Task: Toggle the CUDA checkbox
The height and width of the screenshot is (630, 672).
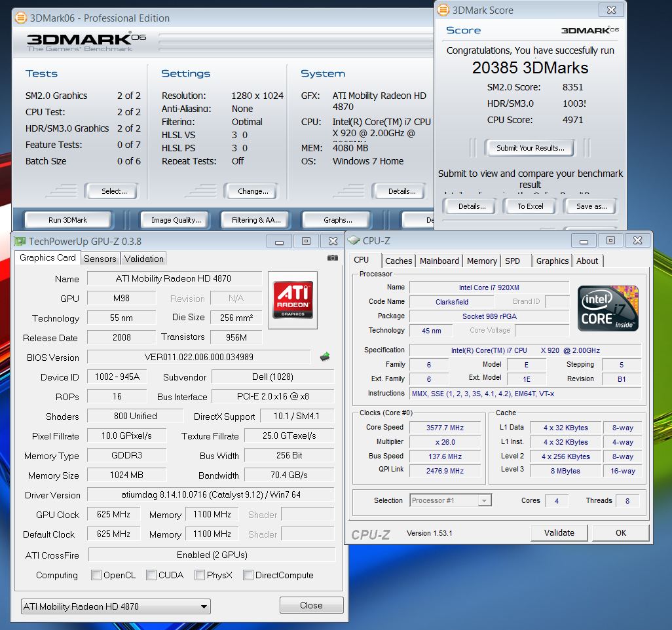Action: 151,575
